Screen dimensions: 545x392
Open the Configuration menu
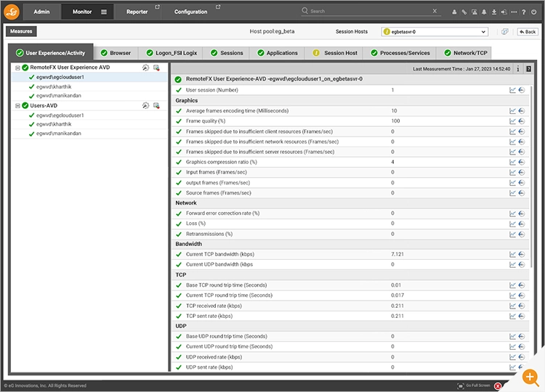point(191,12)
